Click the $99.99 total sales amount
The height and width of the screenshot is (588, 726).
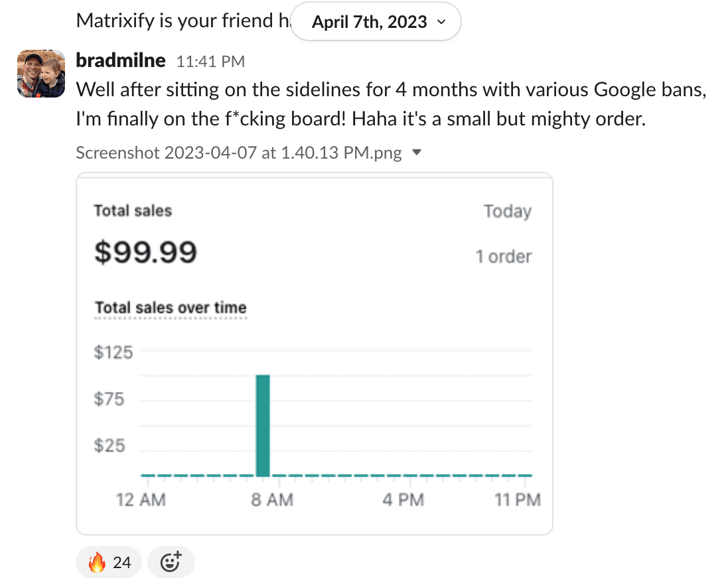click(145, 252)
